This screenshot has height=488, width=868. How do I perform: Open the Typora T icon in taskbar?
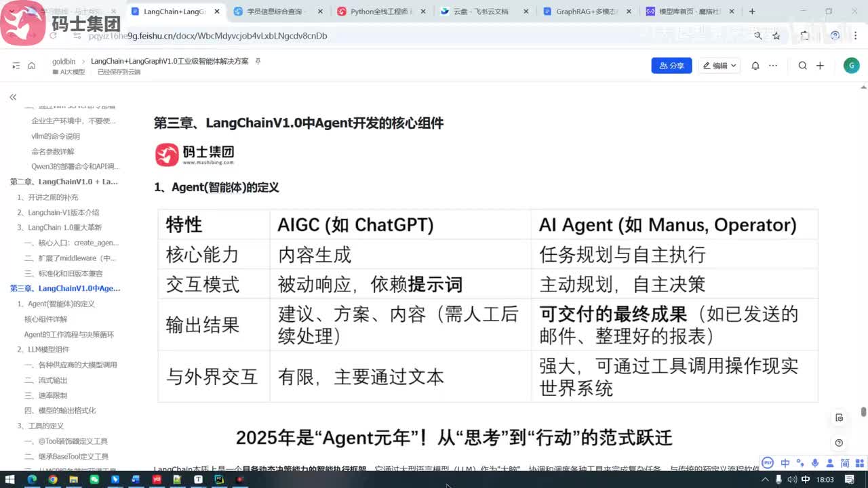tap(198, 479)
